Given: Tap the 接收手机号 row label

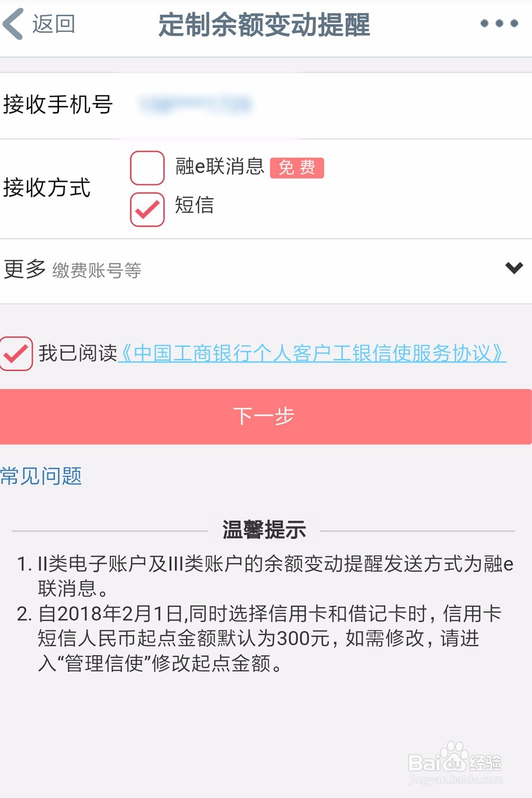Looking at the screenshot, I should point(57,104).
